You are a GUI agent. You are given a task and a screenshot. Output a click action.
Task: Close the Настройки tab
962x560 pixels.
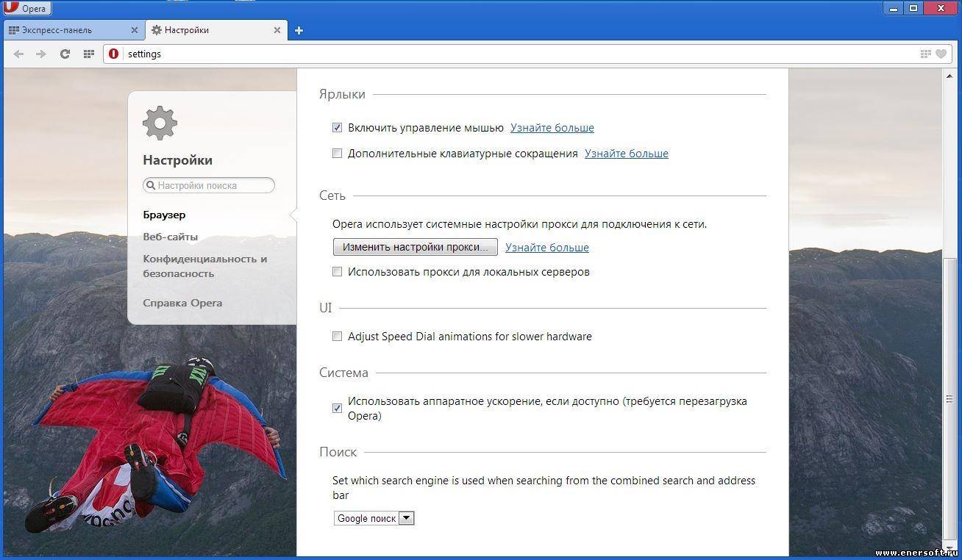[277, 30]
